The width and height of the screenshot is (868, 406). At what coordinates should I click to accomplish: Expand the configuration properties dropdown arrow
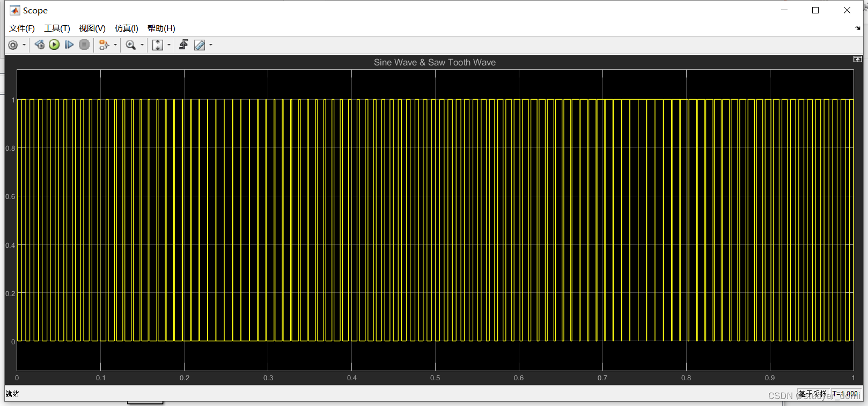[x=24, y=45]
